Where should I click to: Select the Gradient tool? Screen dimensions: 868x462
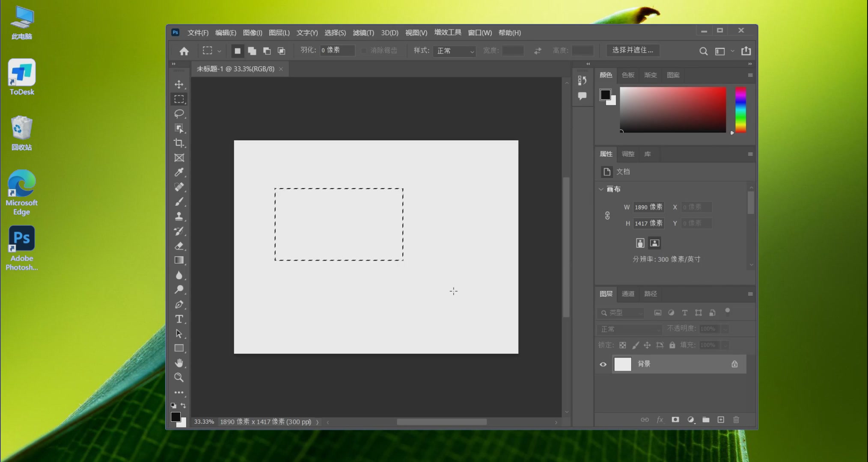179,260
